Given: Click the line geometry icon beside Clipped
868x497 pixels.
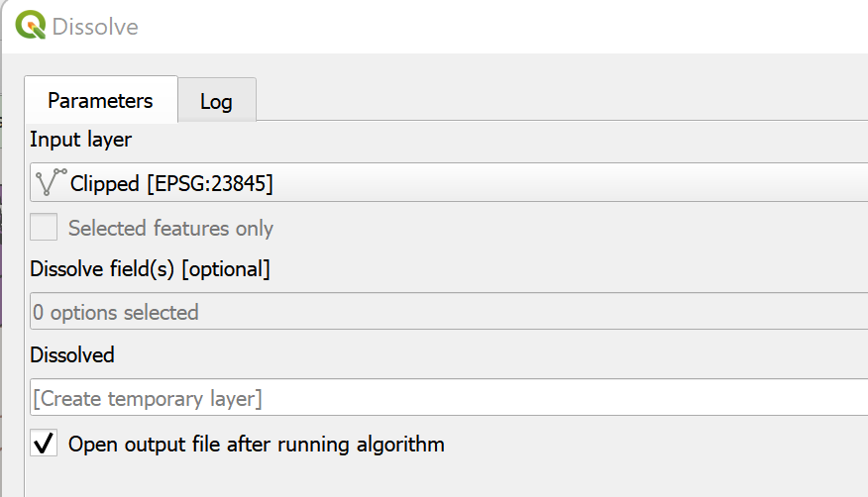Looking at the screenshot, I should tap(51, 182).
